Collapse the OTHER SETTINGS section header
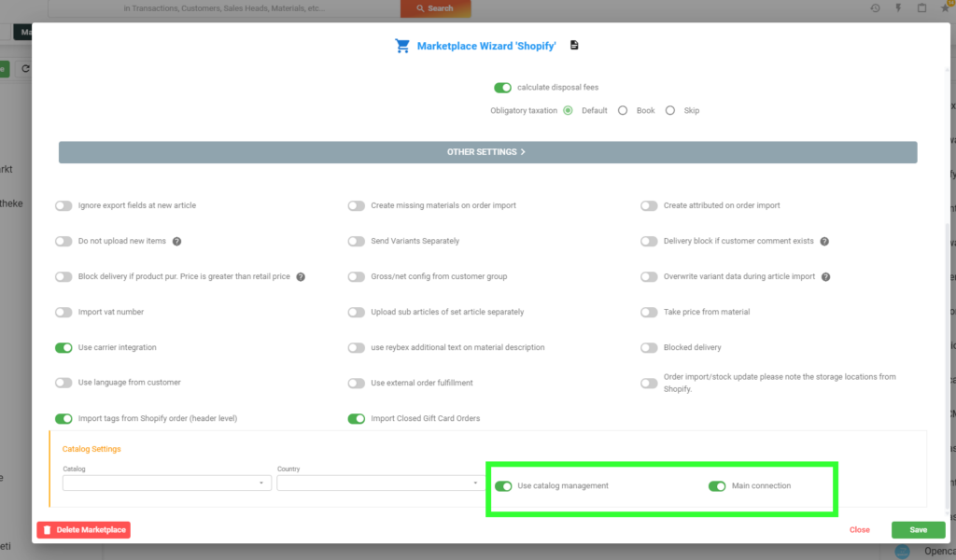956x560 pixels. pyautogui.click(x=487, y=152)
